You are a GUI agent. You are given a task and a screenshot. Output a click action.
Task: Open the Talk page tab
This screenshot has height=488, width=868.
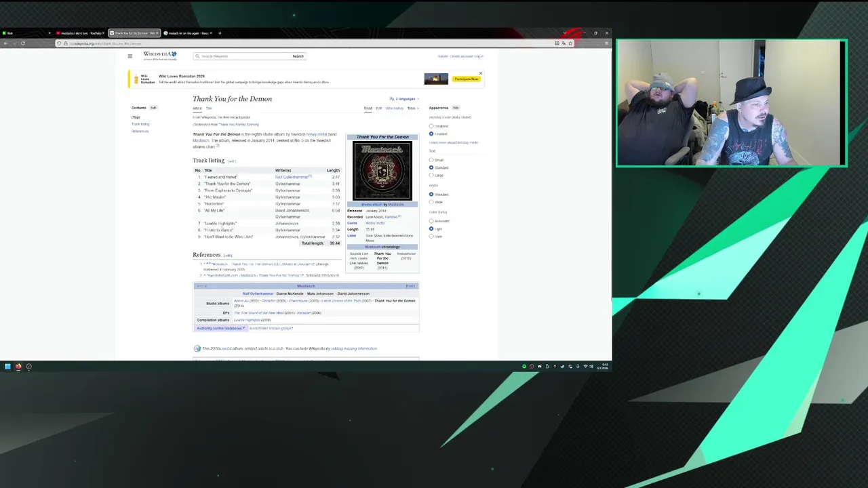pos(209,108)
